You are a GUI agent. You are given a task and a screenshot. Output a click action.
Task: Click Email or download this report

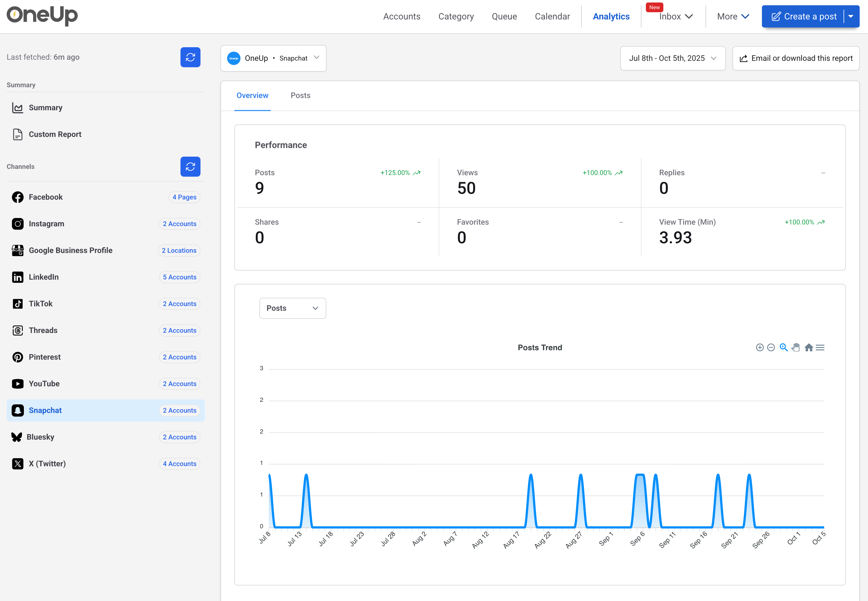[x=796, y=58]
